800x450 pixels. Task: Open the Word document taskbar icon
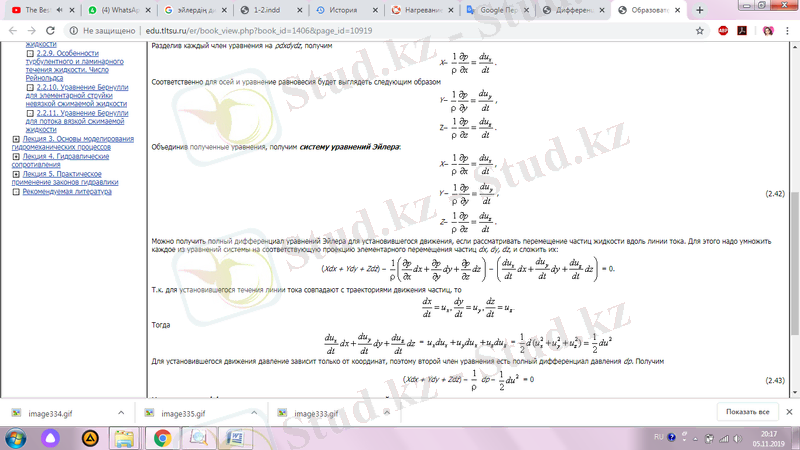click(235, 438)
